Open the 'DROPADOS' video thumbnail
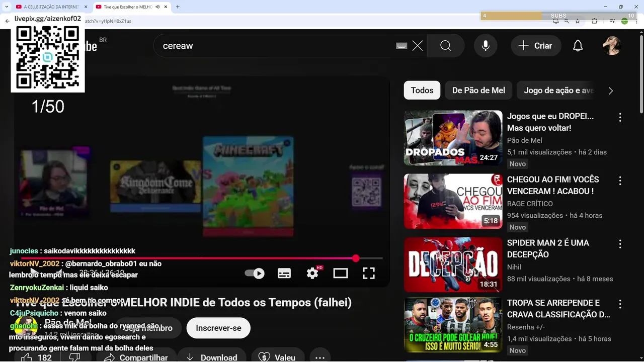Image resolution: width=644 pixels, height=362 pixels. [x=453, y=138]
